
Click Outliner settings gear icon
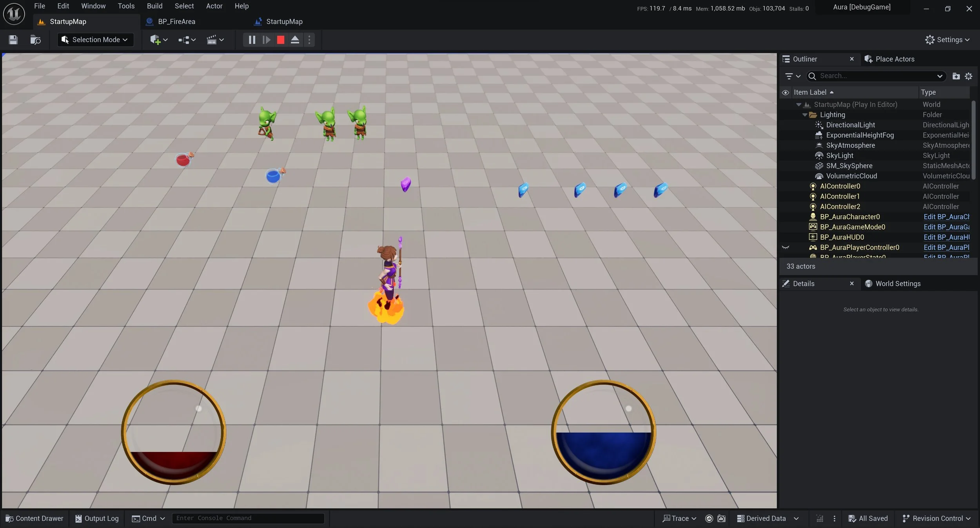click(968, 76)
